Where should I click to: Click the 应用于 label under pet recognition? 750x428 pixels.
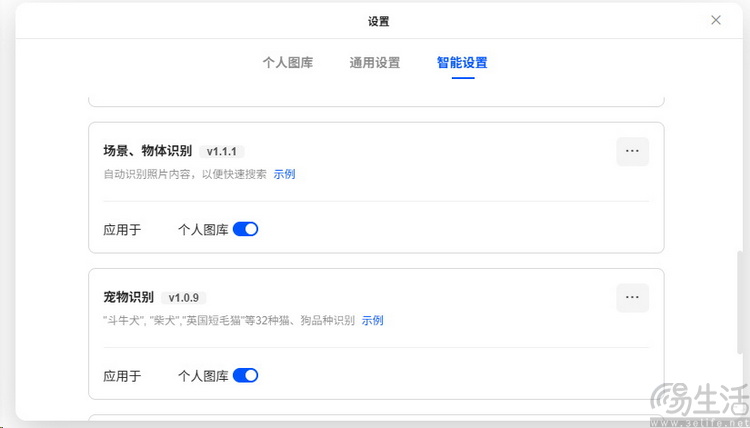point(122,376)
